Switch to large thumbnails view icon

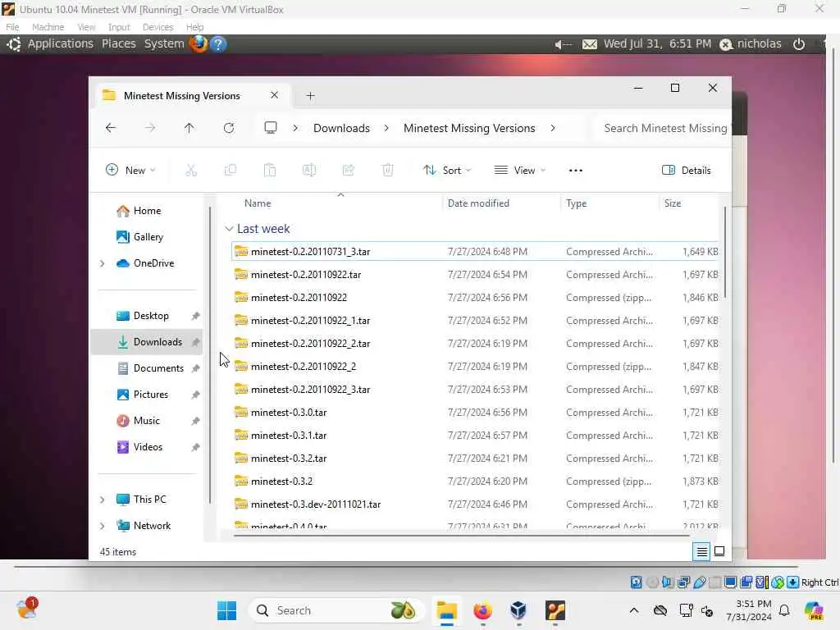[x=719, y=551]
